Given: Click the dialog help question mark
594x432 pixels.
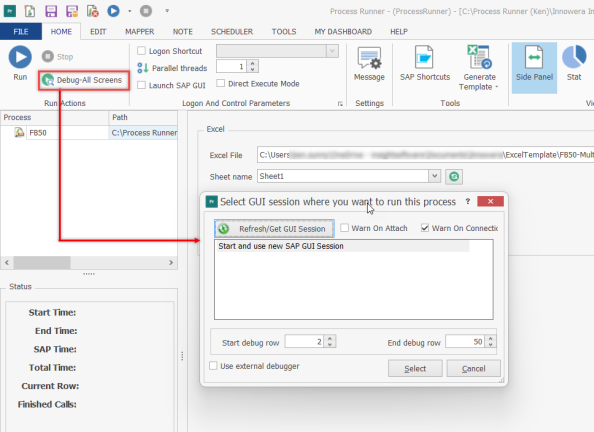Looking at the screenshot, I should point(468,201).
